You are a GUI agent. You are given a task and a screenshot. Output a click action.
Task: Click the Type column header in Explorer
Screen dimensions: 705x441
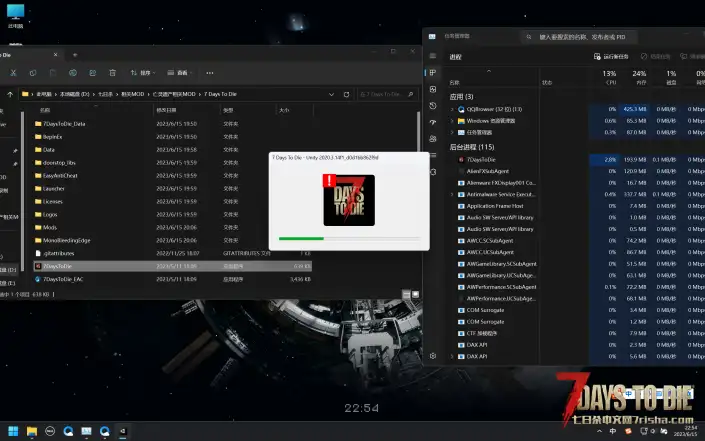(228, 110)
